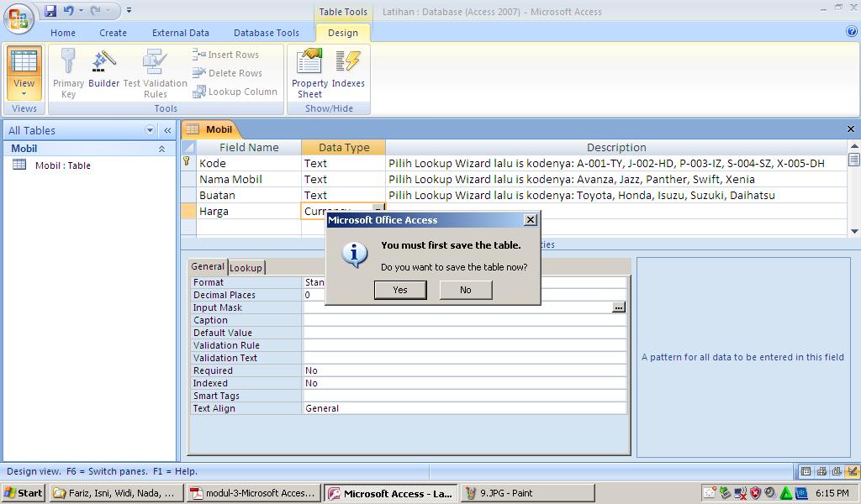861x504 pixels.
Task: Open the Windows Start button
Action: (23, 493)
